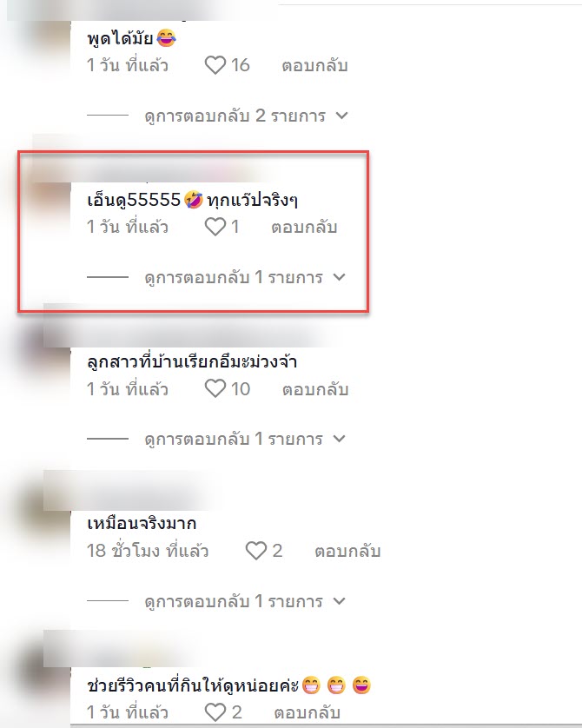Like the comment with 16 likes

[x=215, y=65]
